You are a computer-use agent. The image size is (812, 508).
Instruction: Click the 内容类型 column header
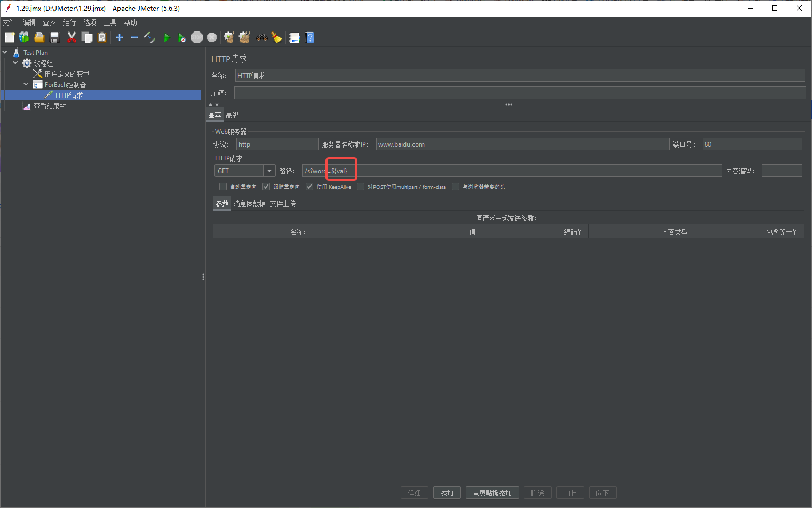point(674,232)
